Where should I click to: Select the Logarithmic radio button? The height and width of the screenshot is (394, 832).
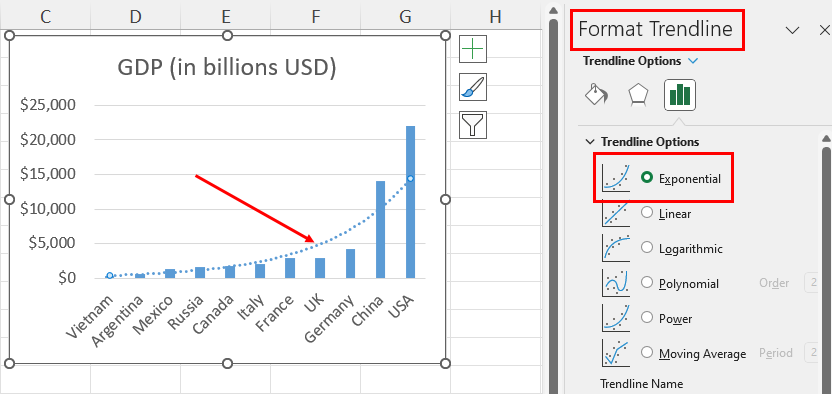click(x=647, y=248)
